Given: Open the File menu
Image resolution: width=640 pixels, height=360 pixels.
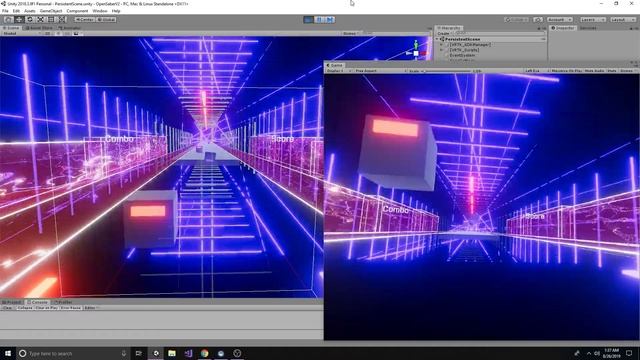Looking at the screenshot, I should pos(5,11).
